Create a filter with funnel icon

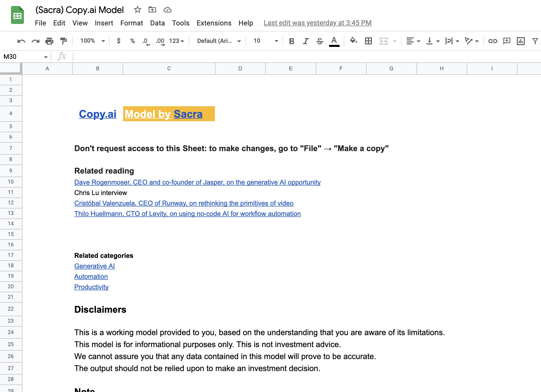click(x=535, y=41)
